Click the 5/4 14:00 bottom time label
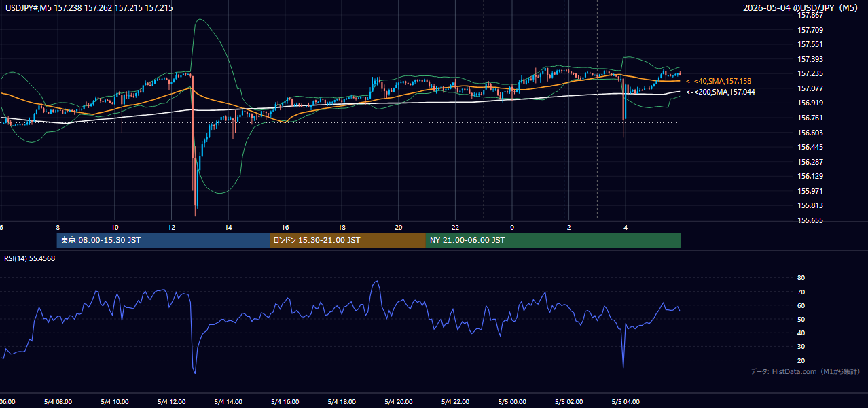868x408 pixels. (x=228, y=402)
